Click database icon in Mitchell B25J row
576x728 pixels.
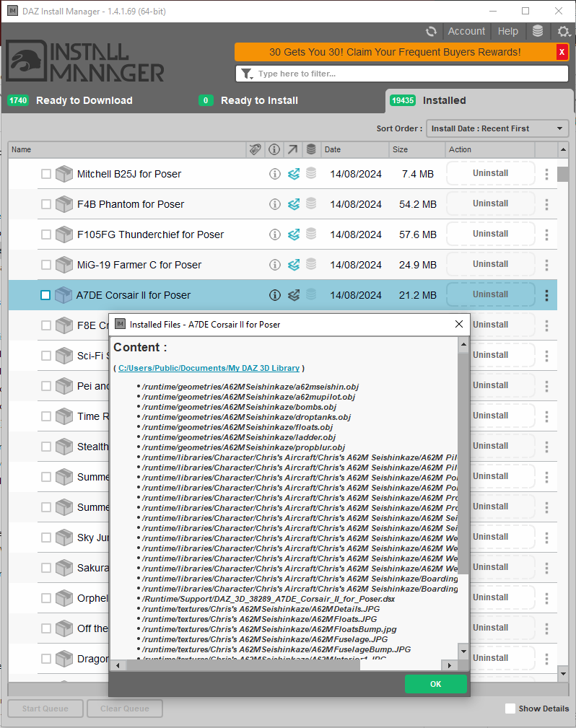pyautogui.click(x=311, y=173)
